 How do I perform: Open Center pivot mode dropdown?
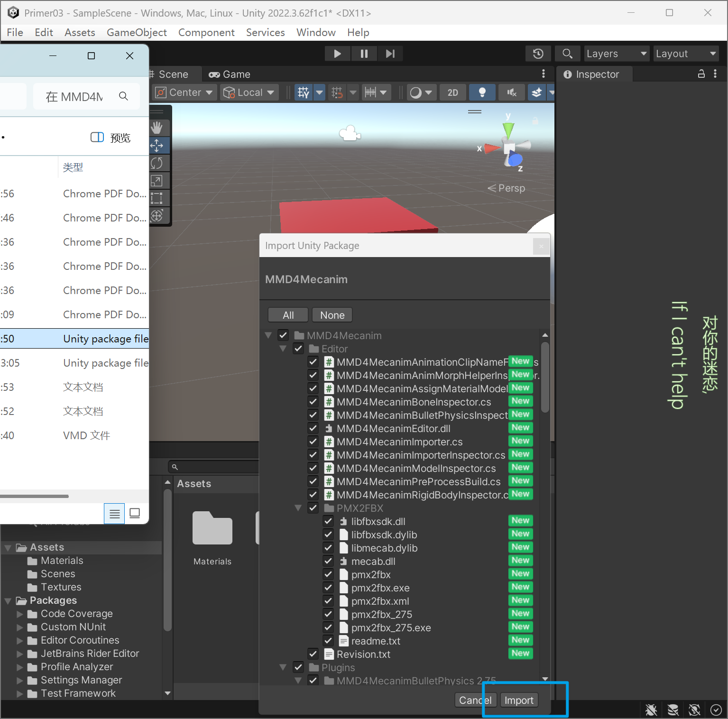pos(185,92)
